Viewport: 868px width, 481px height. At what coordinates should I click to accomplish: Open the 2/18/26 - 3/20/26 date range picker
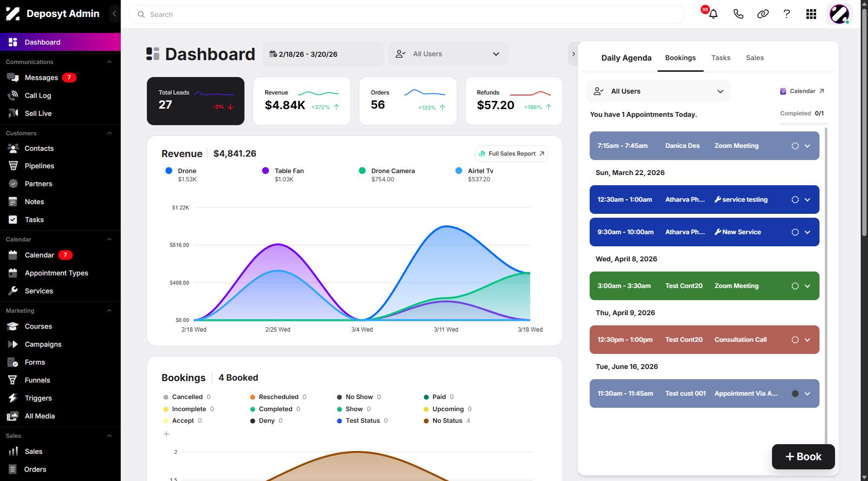click(x=323, y=54)
